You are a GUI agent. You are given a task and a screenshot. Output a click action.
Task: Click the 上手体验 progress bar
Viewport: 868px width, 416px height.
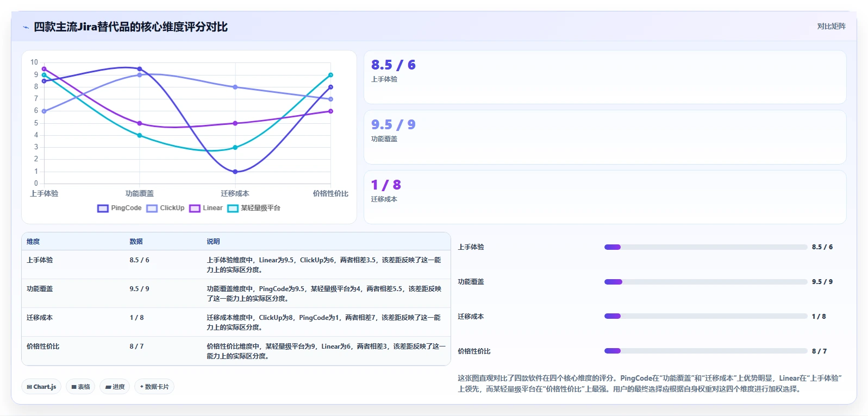[705, 247]
